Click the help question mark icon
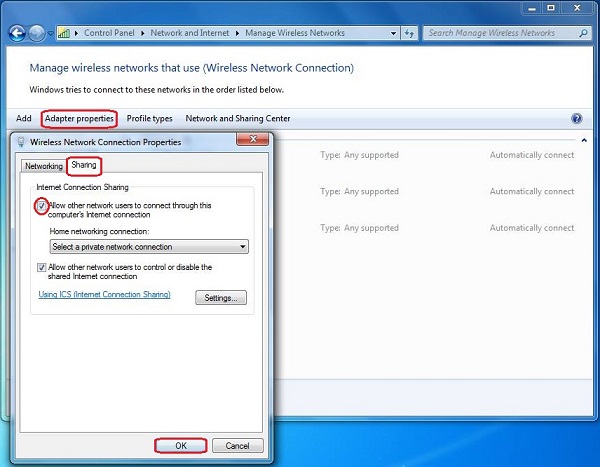 pos(577,119)
